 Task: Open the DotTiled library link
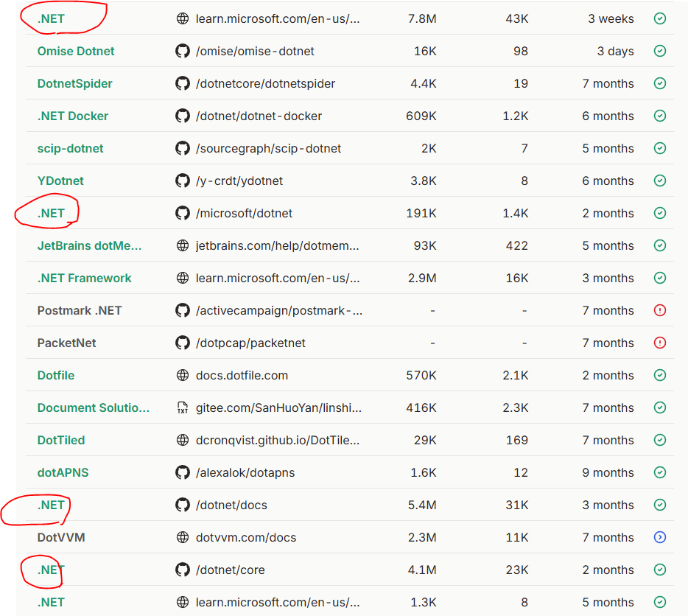point(61,441)
